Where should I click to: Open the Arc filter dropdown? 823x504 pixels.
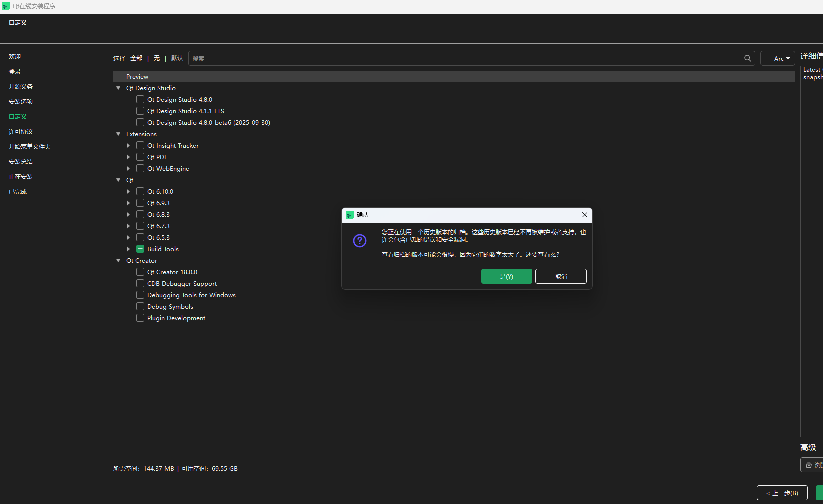point(777,58)
